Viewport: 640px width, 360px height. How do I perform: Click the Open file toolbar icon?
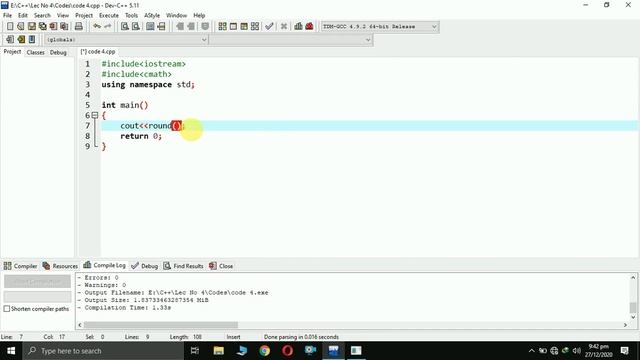coord(20,27)
